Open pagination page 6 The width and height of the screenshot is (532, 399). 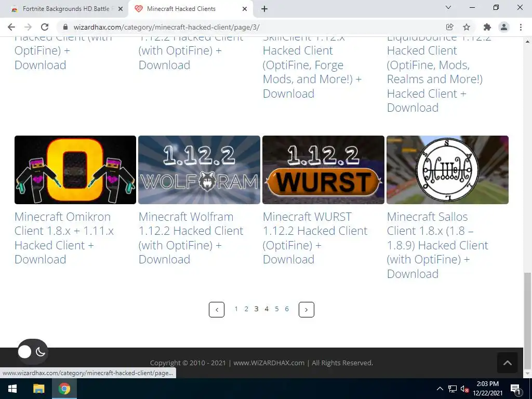coord(287,309)
